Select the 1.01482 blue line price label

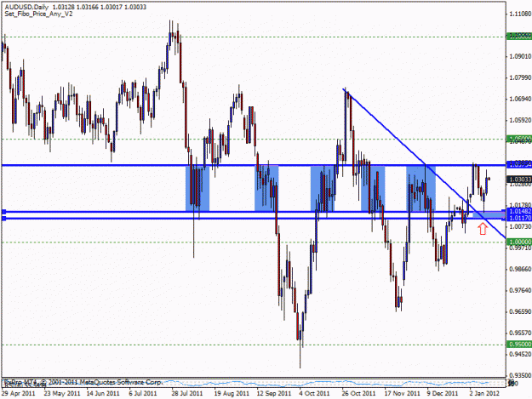click(x=519, y=212)
